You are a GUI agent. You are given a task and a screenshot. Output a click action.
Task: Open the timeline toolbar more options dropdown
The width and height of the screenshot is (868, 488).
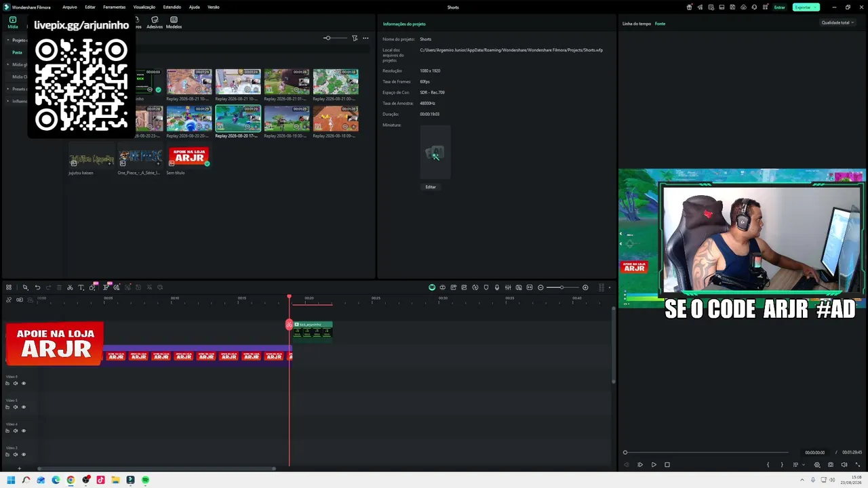pos(609,287)
